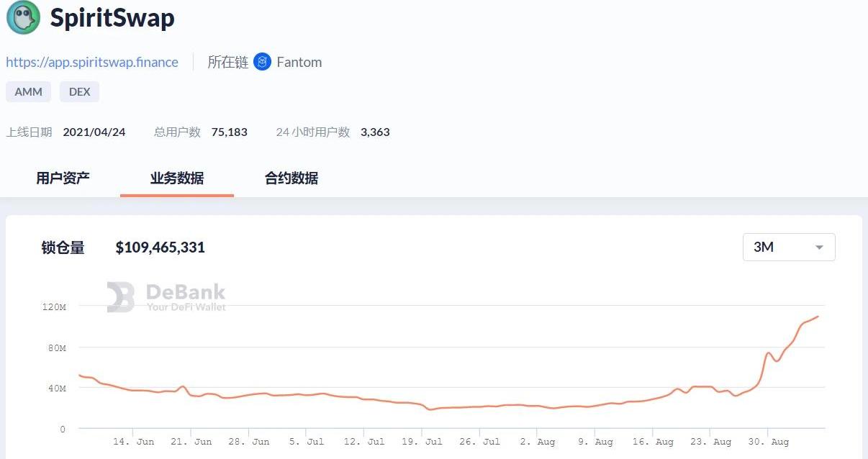This screenshot has height=459, width=868.
Task: Open the 3M time range dropdown
Action: pos(788,247)
